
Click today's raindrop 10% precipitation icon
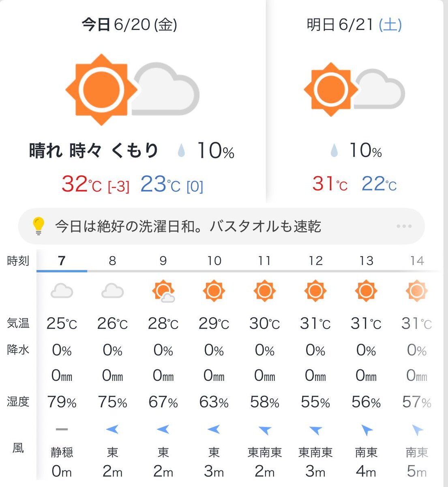181,151
